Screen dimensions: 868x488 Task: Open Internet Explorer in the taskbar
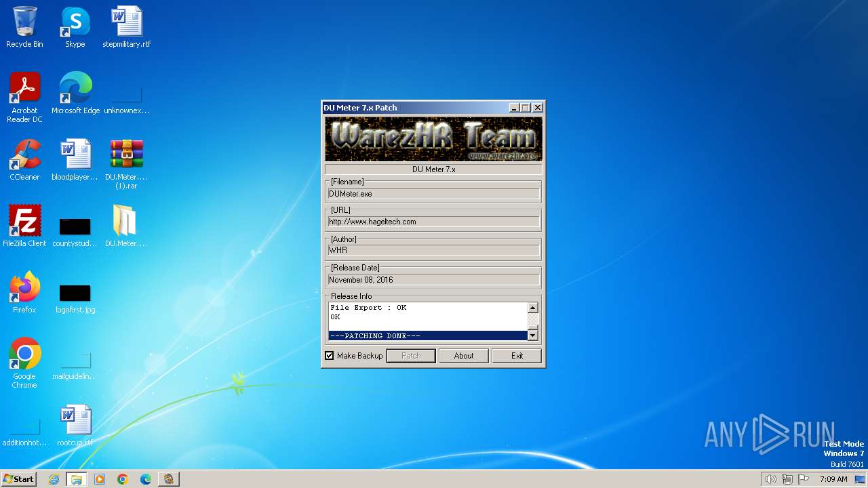click(54, 479)
